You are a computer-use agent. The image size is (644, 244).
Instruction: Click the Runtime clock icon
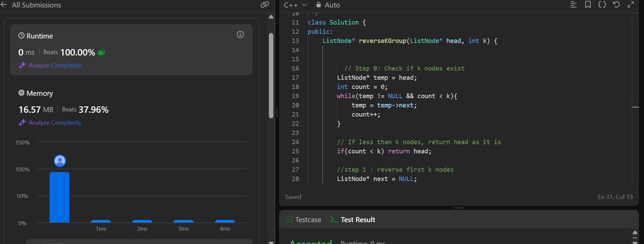click(21, 35)
